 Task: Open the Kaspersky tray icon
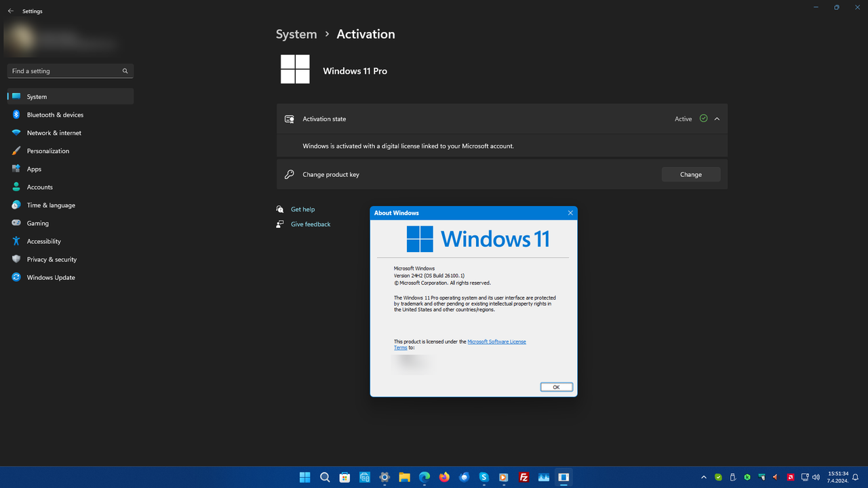(x=747, y=477)
